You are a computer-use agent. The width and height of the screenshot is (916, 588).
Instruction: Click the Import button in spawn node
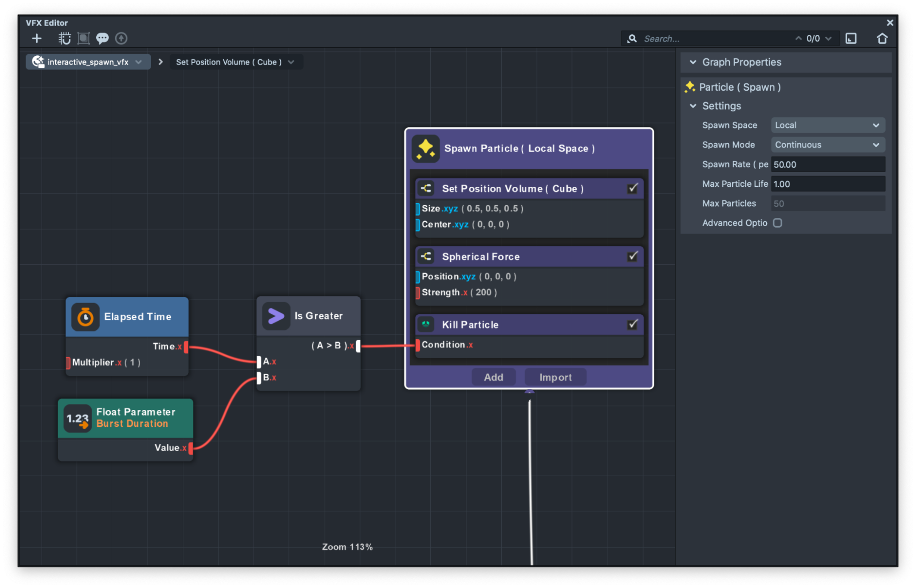point(555,377)
